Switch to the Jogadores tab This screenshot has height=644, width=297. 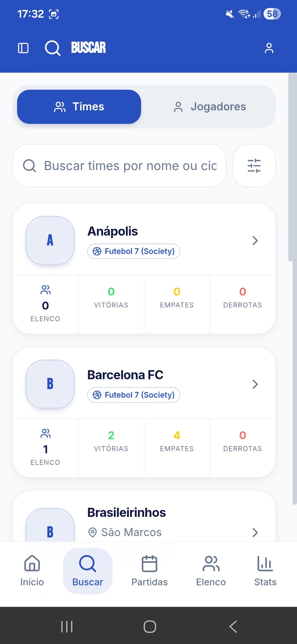pyautogui.click(x=210, y=107)
